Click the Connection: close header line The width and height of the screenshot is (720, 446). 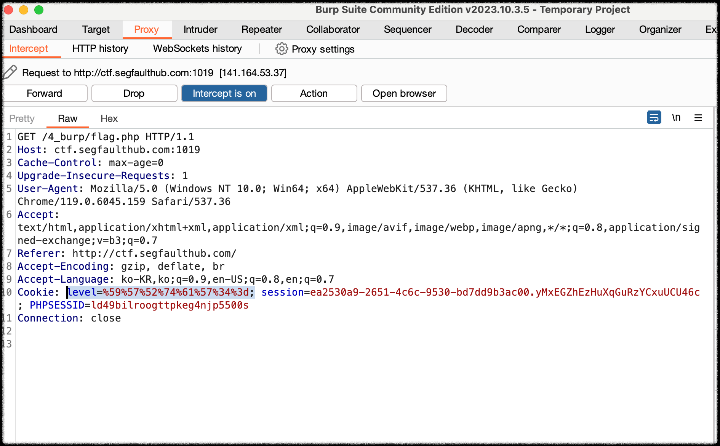pyautogui.click(x=69, y=318)
